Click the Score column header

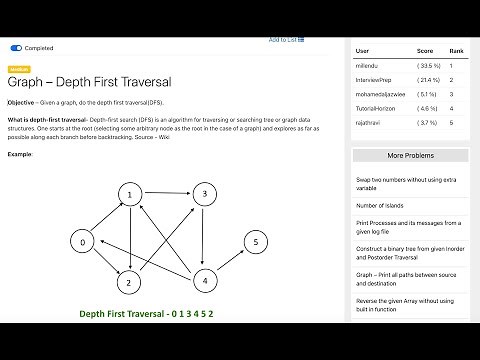tap(425, 51)
